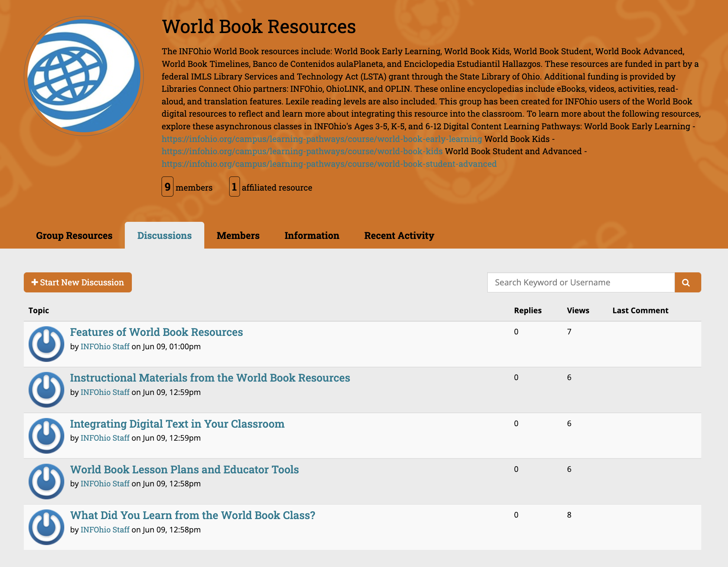Switch to the Members tab
The image size is (728, 567).
pos(238,236)
